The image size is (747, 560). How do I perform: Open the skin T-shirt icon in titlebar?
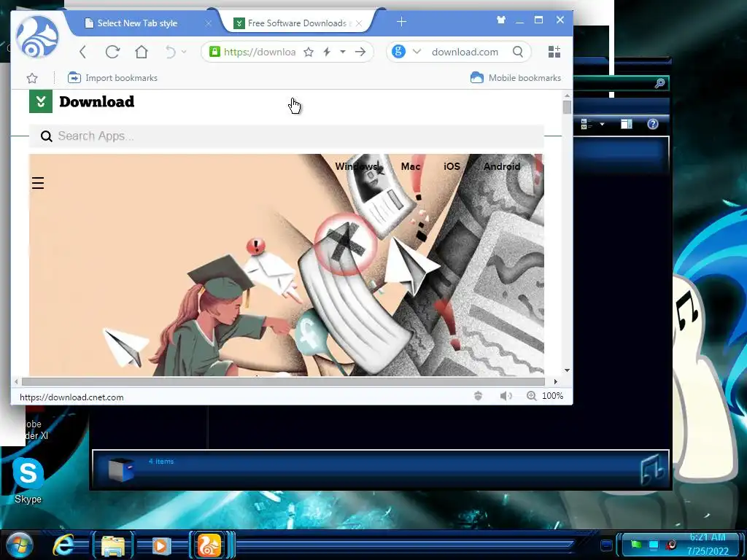pos(500,20)
